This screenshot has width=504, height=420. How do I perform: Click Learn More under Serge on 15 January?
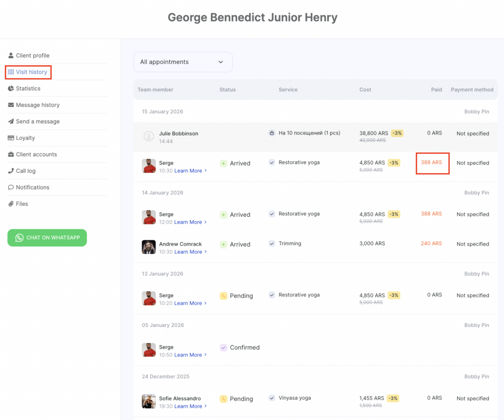tap(190, 171)
